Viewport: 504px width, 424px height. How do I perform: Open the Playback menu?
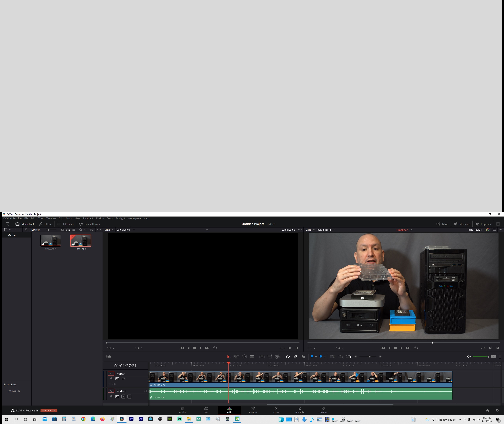88,218
